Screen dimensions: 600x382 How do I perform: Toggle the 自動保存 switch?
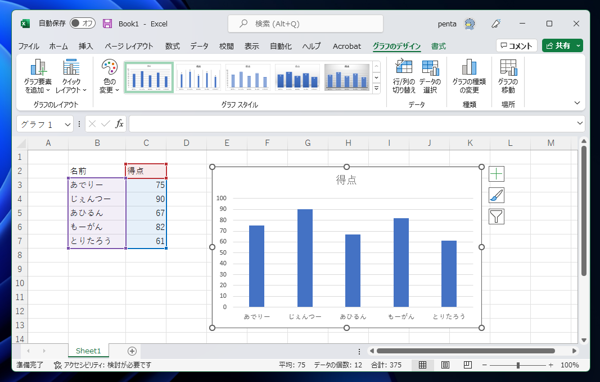coord(82,23)
